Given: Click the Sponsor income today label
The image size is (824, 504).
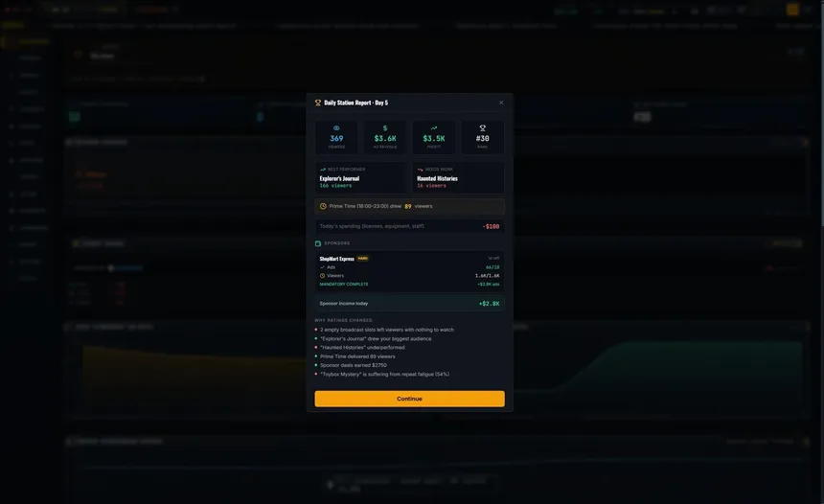Looking at the screenshot, I should pos(344,303).
